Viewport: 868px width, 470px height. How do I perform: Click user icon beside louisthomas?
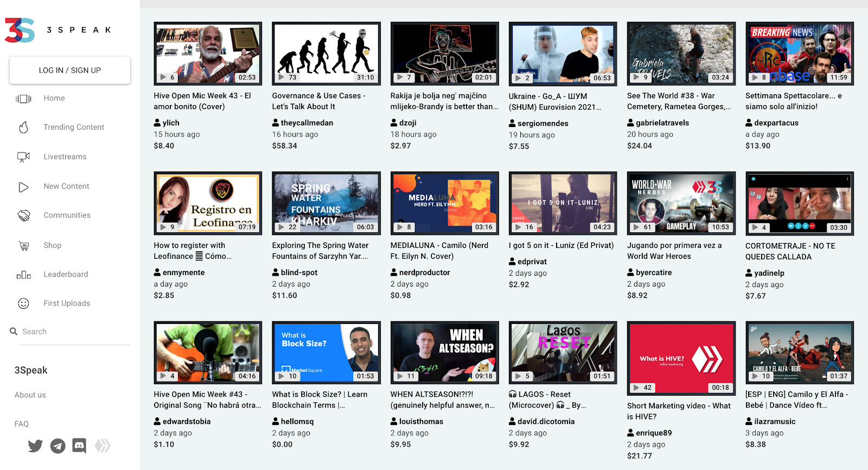[394, 421]
